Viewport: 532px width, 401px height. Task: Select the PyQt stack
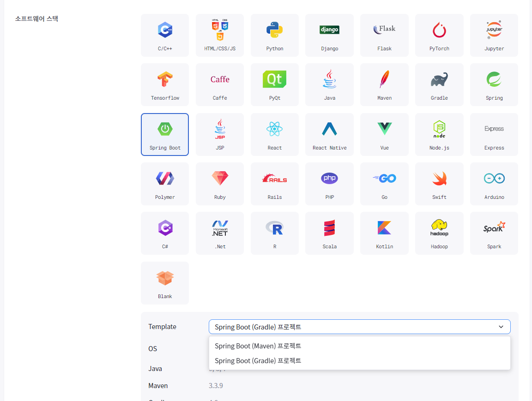point(275,85)
